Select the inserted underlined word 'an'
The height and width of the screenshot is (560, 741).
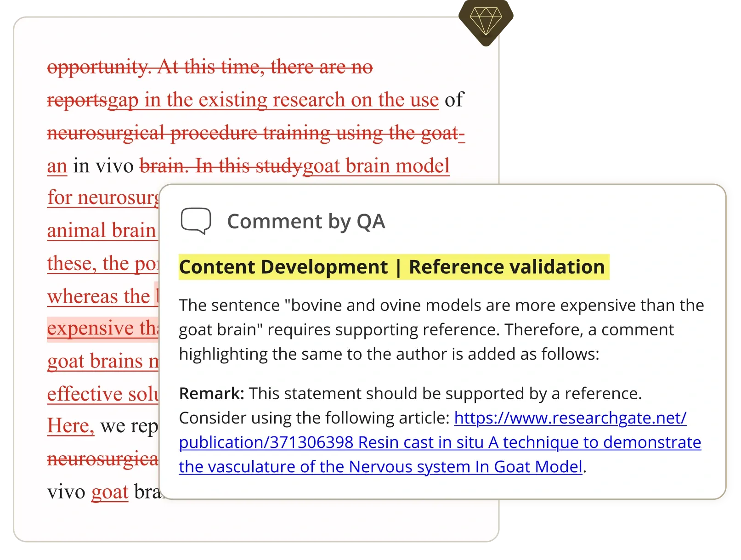click(57, 166)
